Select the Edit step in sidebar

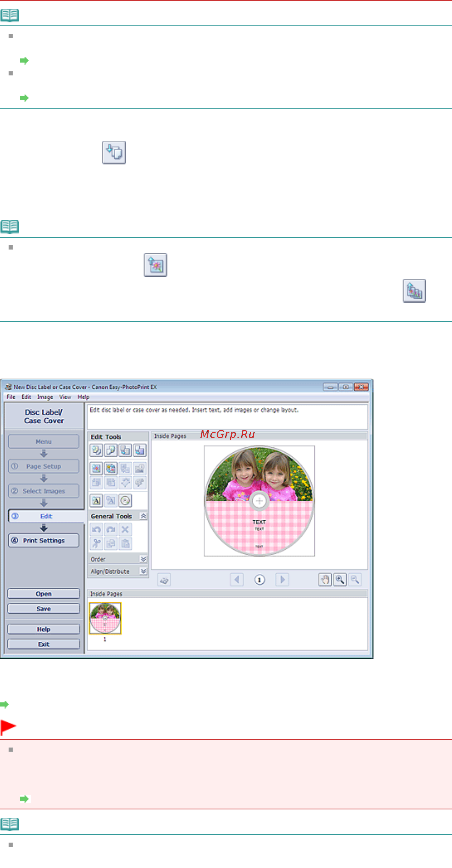[x=46, y=516]
